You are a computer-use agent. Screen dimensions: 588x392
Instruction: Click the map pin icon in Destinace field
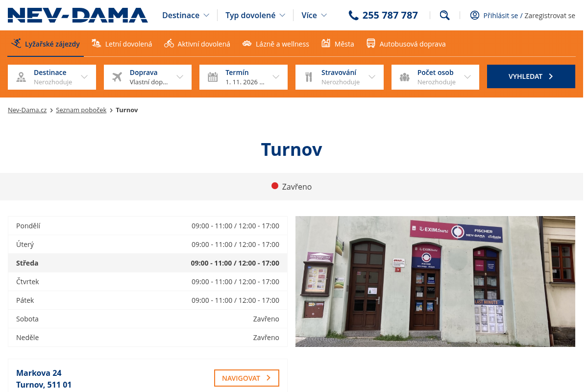click(x=21, y=77)
